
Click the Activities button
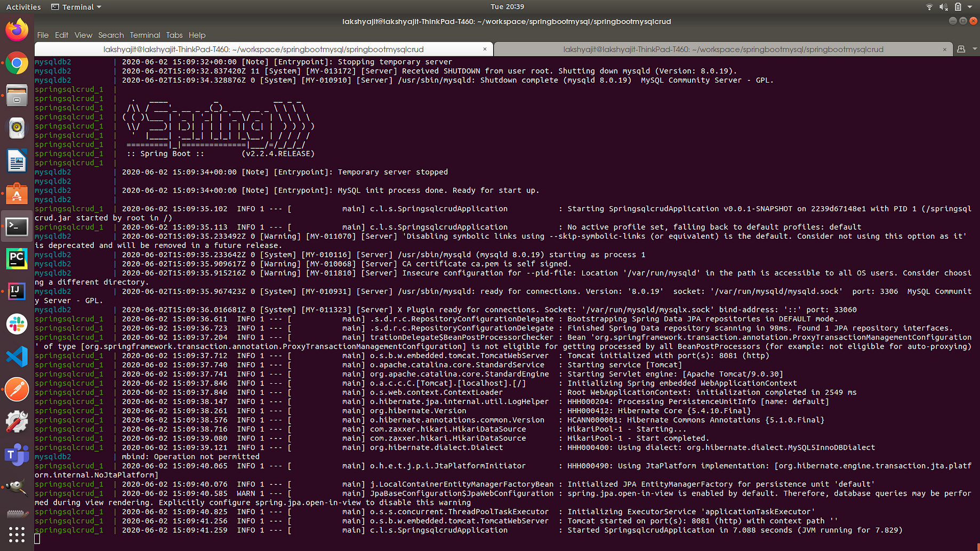(x=23, y=7)
